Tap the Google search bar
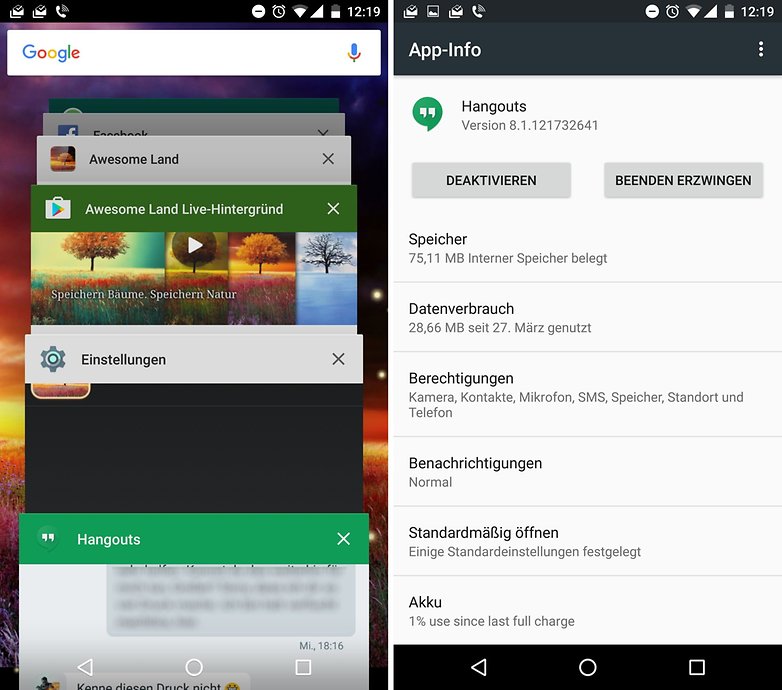 point(194,52)
